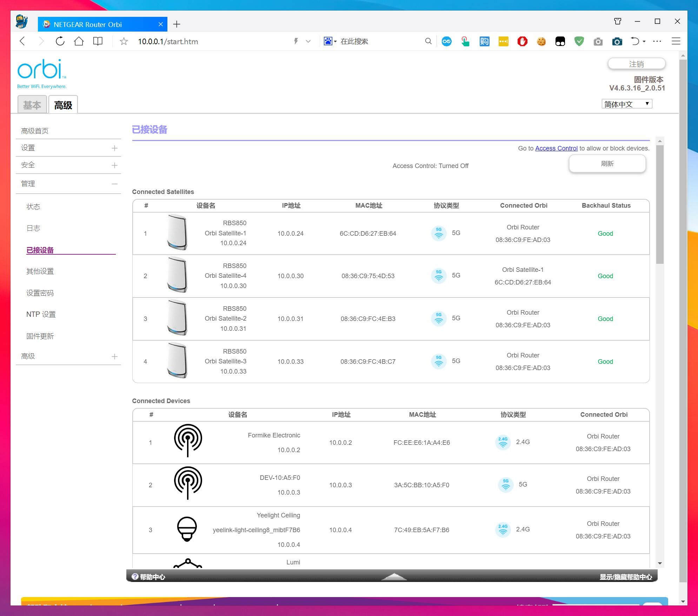The image size is (698, 616).
Task: Toggle the help center panel arrow
Action: [394, 576]
